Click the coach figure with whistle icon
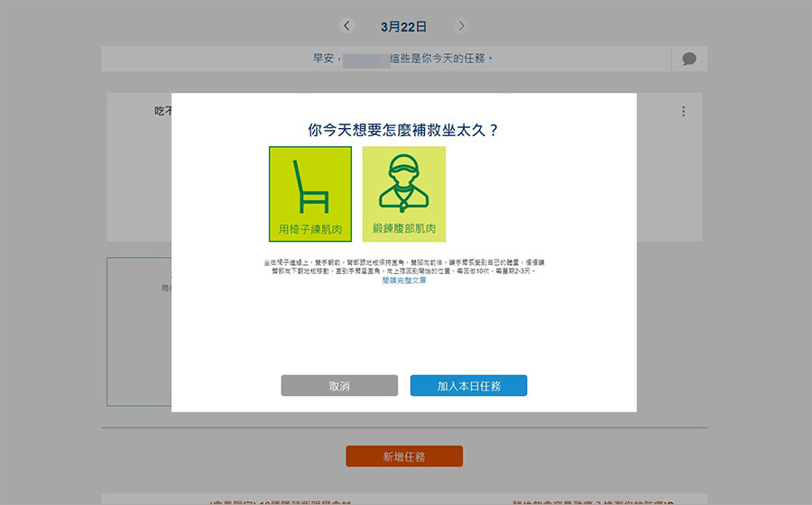Image resolution: width=812 pixels, height=505 pixels. (x=403, y=182)
